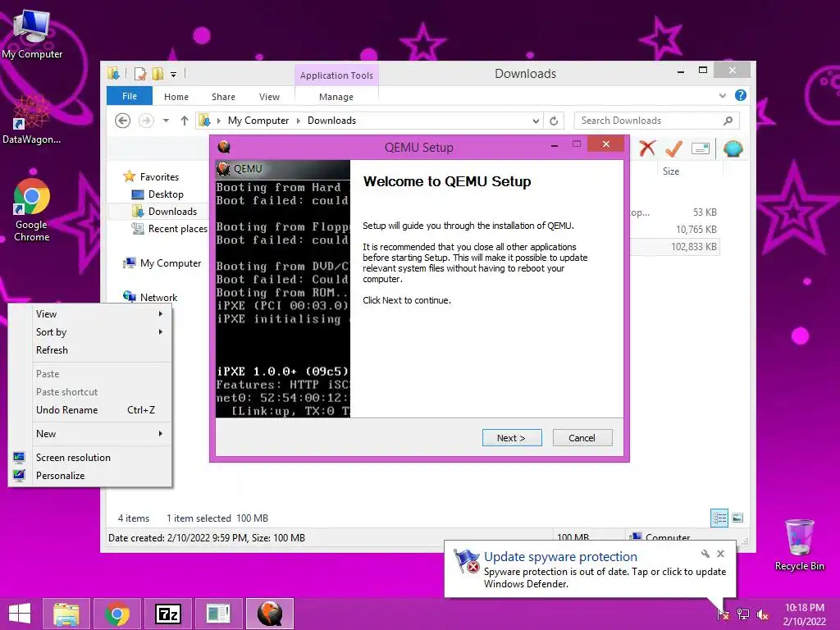Click the Start button on taskbar
The height and width of the screenshot is (630, 840).
click(x=20, y=614)
